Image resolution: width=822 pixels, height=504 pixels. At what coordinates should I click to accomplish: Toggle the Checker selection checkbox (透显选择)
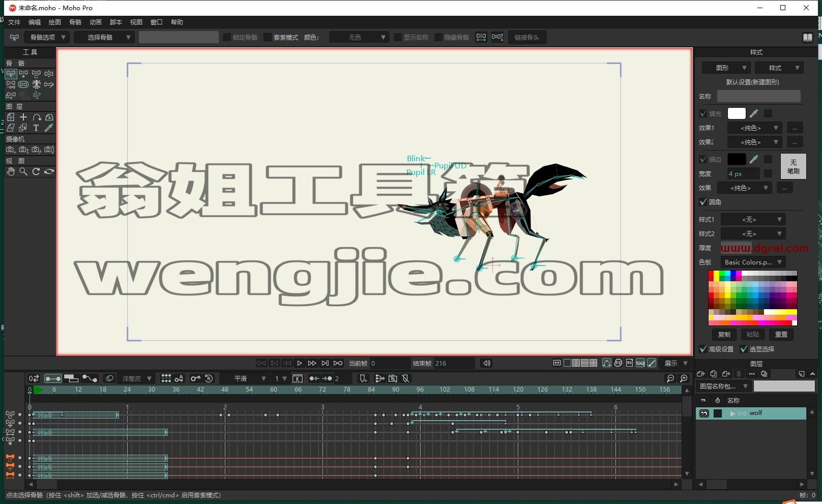744,349
